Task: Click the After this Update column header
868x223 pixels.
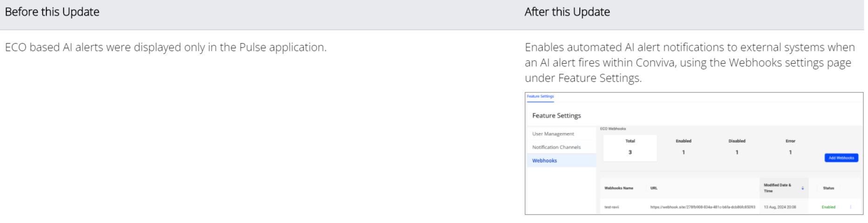Action: (x=567, y=12)
